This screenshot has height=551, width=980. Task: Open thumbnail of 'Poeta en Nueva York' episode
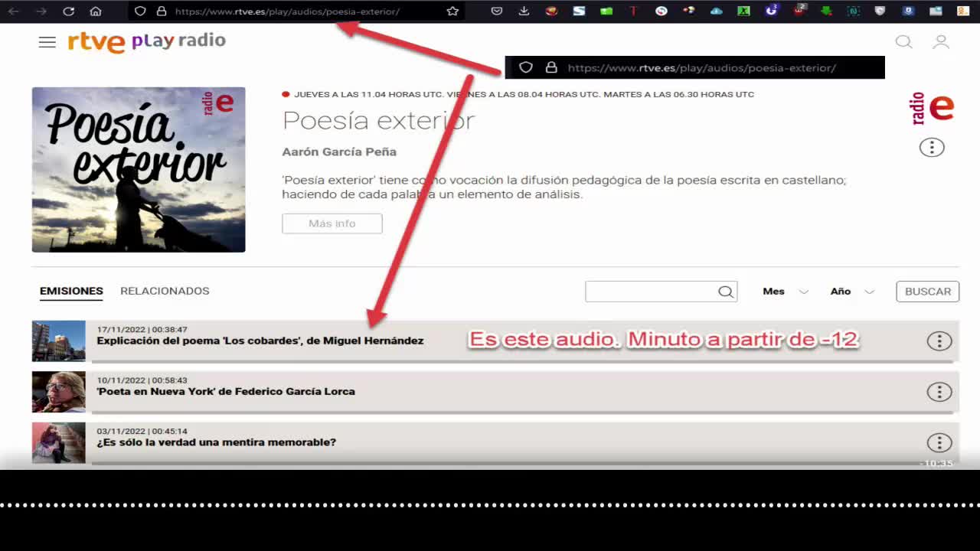point(59,392)
